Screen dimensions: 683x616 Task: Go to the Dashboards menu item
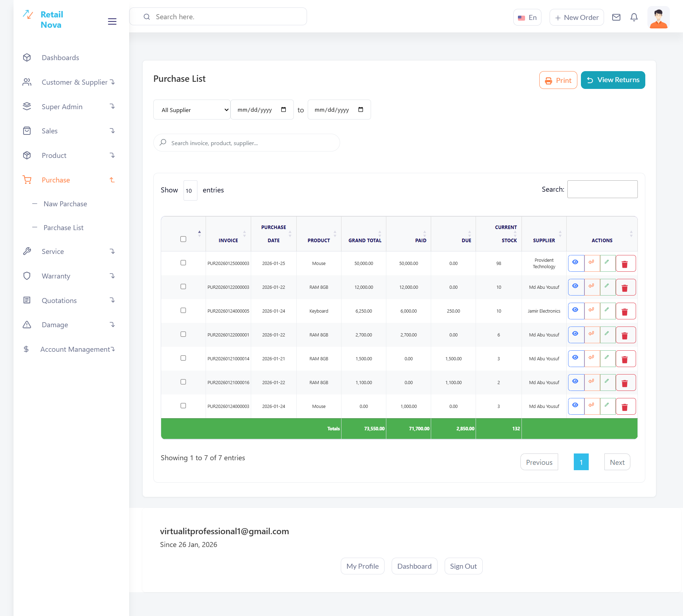coord(60,58)
